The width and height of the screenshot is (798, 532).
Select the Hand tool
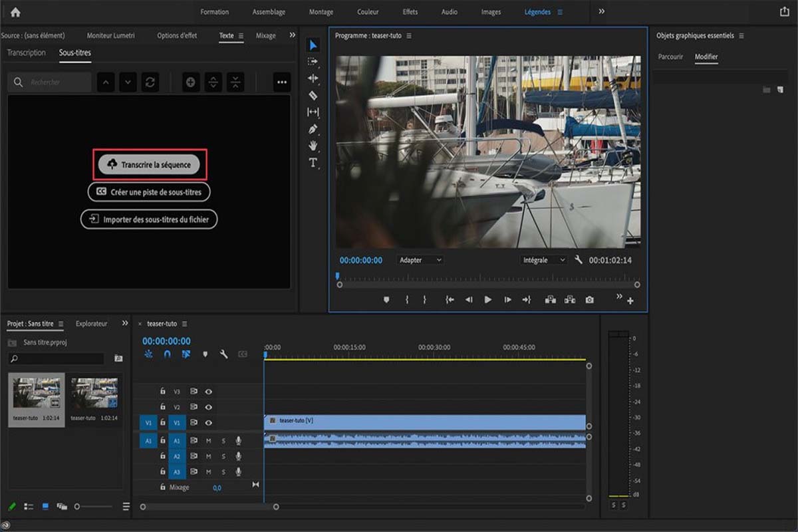[x=313, y=146]
